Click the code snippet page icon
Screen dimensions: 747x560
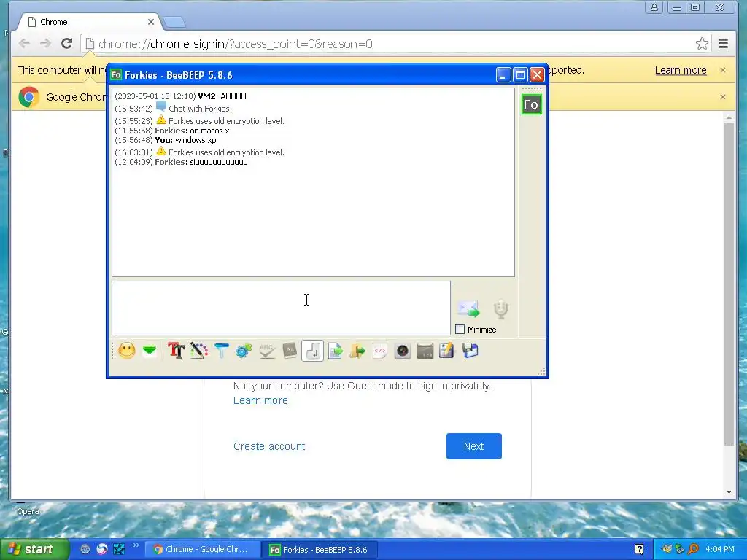pyautogui.click(x=379, y=351)
